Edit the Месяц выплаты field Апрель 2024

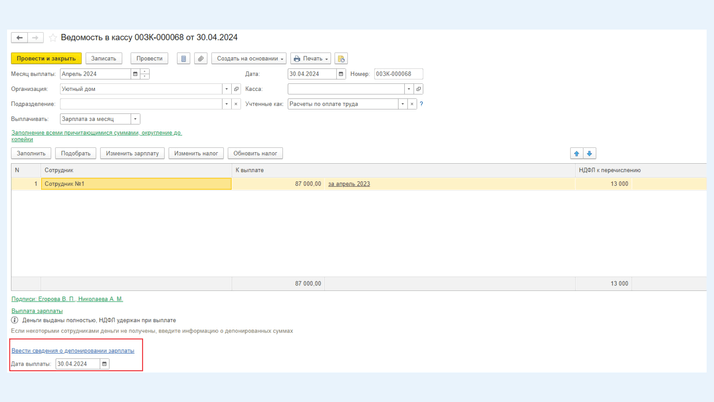point(95,74)
